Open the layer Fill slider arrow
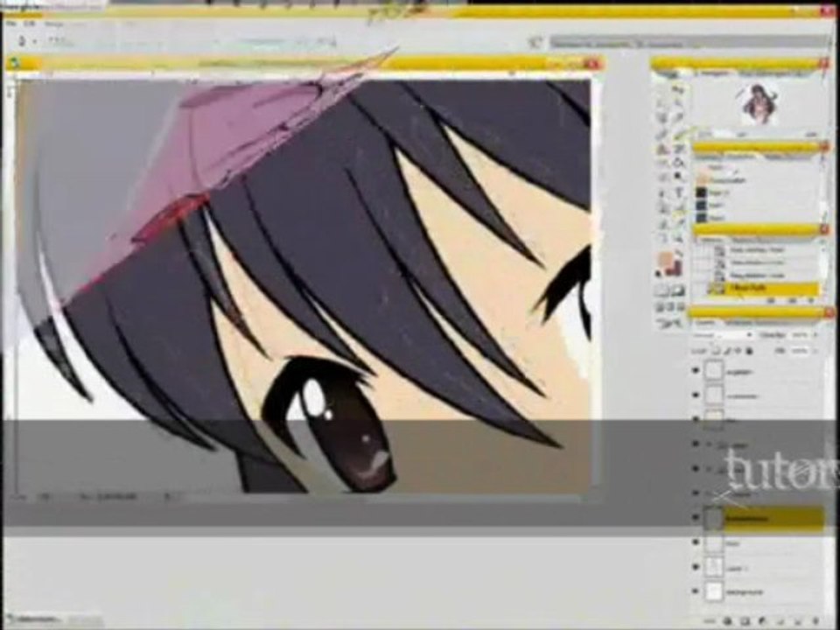This screenshot has width=840, height=630. pos(815,351)
